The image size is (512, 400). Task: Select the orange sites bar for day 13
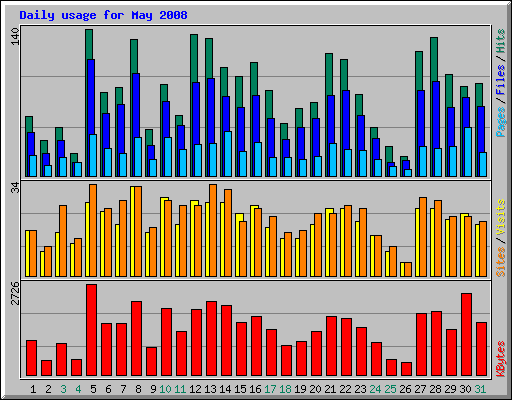(213, 230)
